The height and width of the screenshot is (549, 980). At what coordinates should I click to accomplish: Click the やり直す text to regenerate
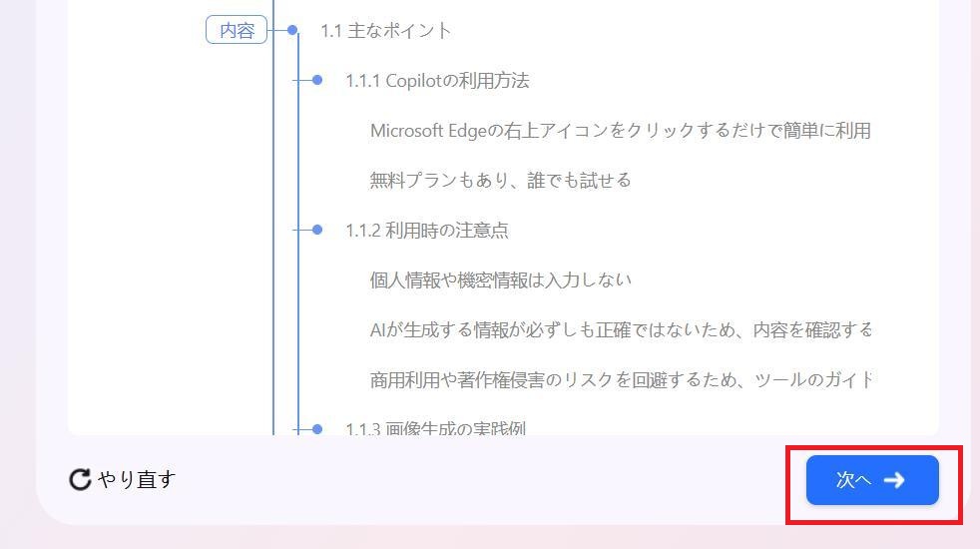(137, 480)
